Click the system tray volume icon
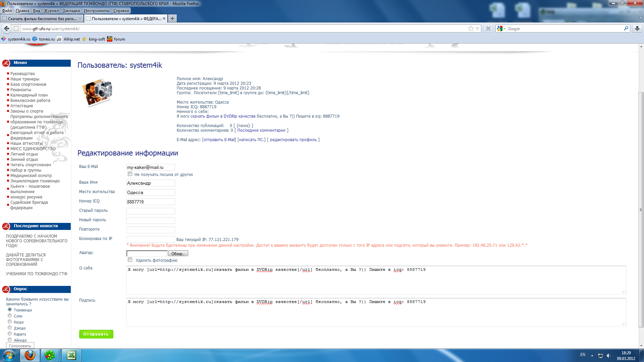Viewport: 644px width, 362px height. [x=608, y=356]
